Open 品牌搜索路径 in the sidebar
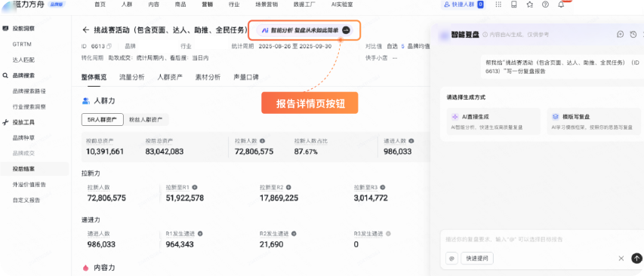This screenshot has height=276, width=644. point(29,91)
